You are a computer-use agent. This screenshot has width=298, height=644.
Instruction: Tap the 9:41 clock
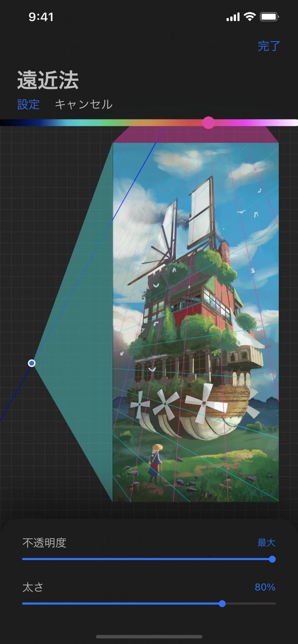(41, 17)
